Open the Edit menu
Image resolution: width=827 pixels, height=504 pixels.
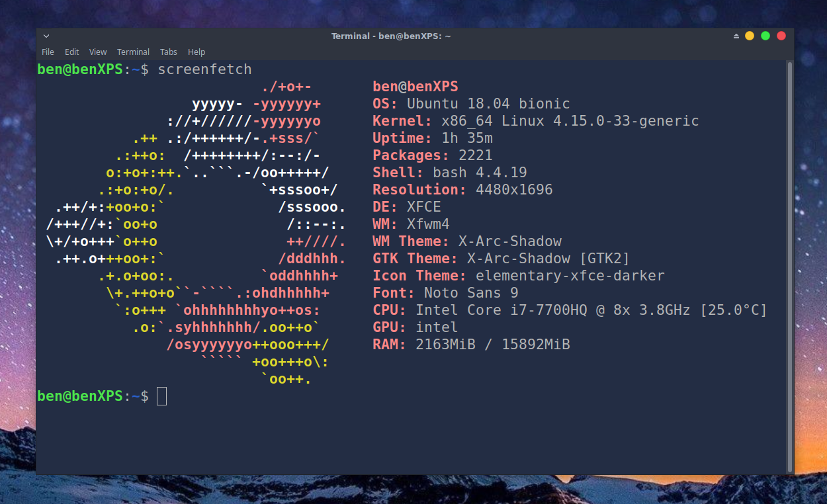tap(71, 52)
